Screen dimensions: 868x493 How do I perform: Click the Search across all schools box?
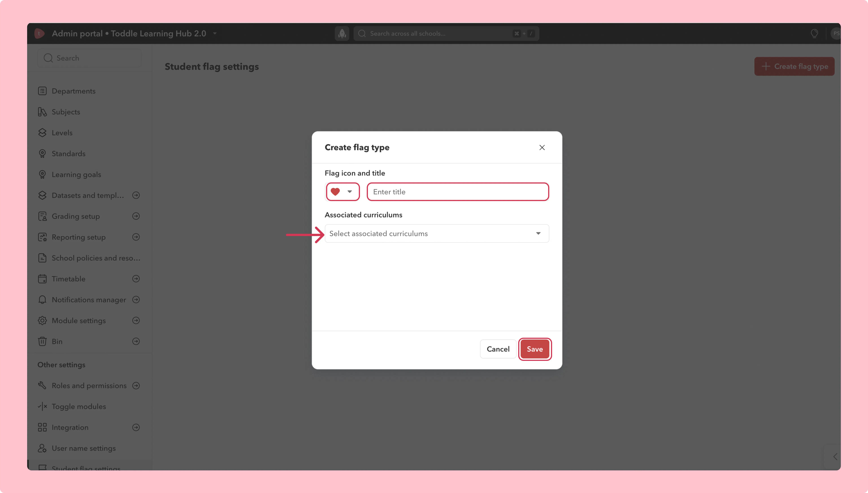pyautogui.click(x=446, y=33)
